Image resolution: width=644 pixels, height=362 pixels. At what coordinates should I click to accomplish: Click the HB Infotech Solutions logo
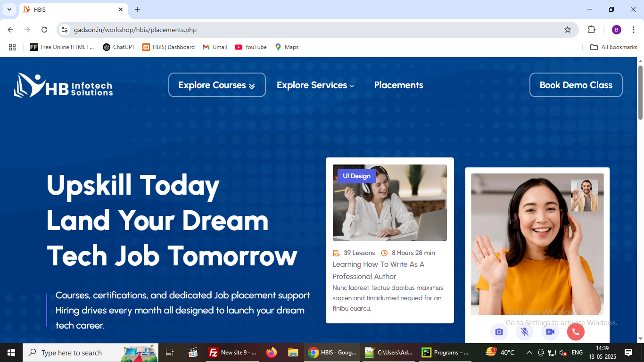tap(64, 85)
